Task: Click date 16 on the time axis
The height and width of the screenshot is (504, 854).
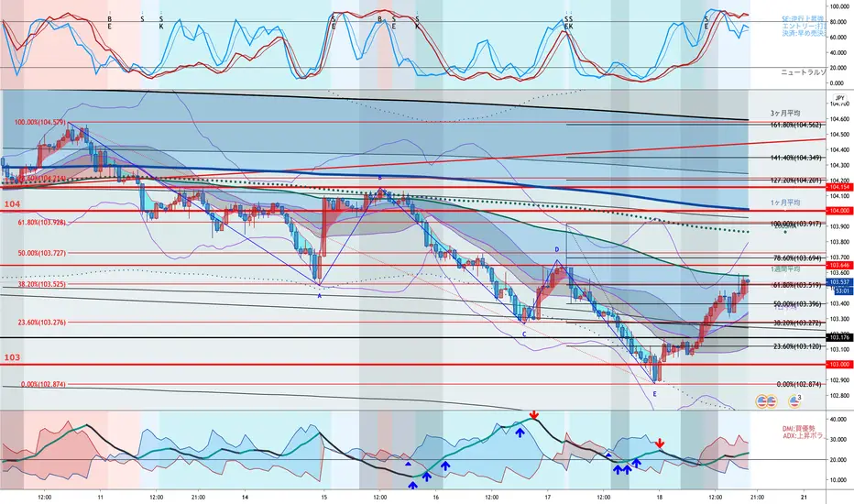Action: tap(436, 497)
